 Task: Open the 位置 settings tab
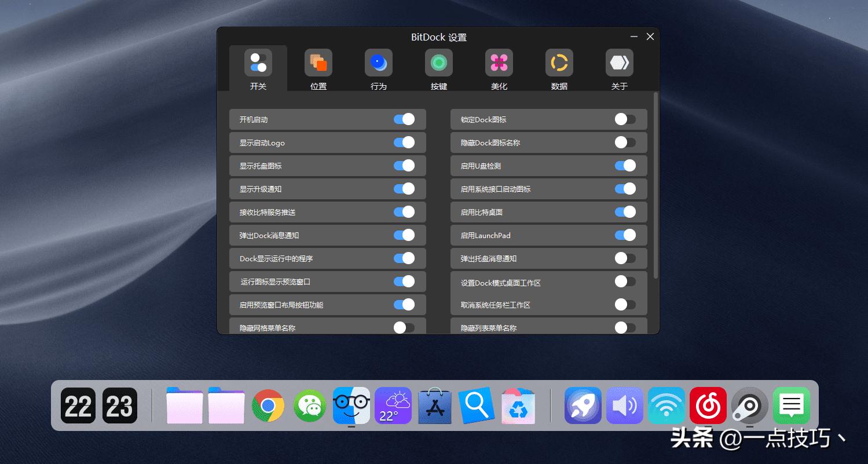[x=318, y=68]
